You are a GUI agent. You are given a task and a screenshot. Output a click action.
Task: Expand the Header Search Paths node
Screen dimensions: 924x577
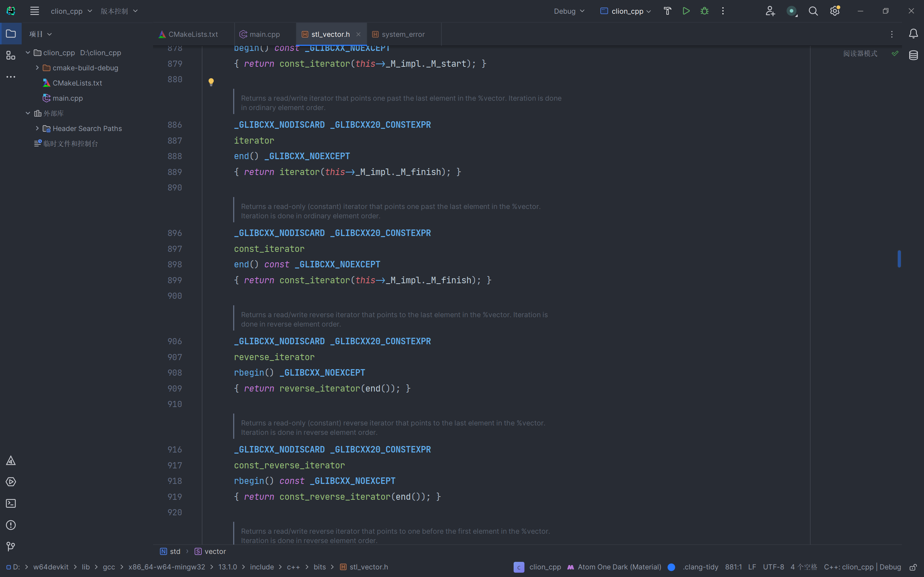coord(36,128)
